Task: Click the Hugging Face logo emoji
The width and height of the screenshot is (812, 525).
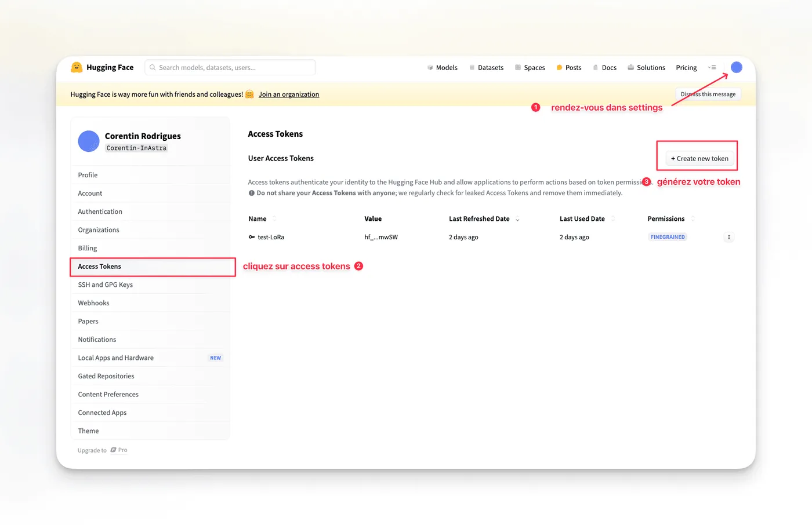Action: (x=77, y=67)
